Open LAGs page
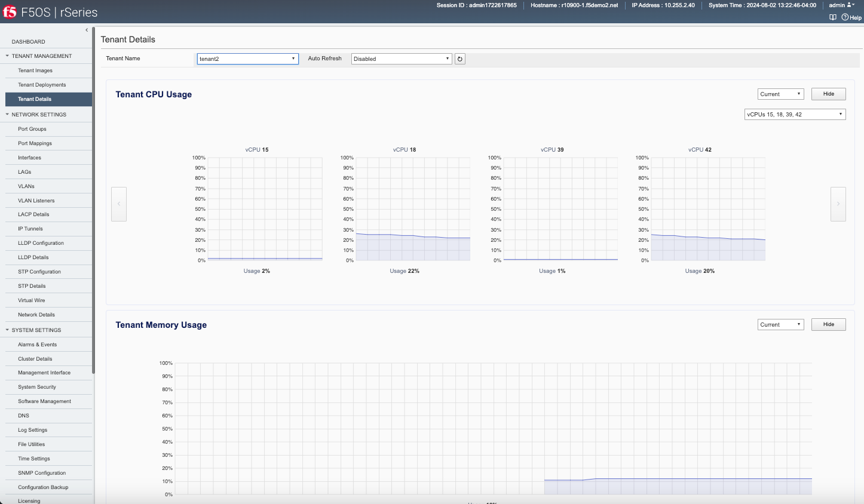 point(48,172)
